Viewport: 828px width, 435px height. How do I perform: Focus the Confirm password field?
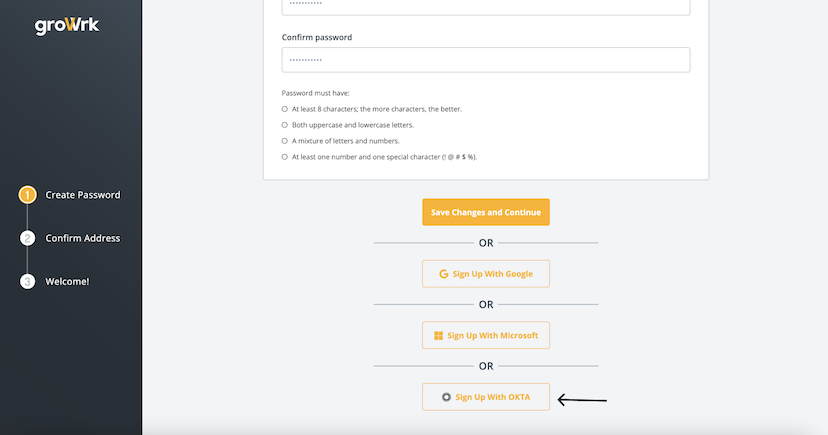pos(486,60)
